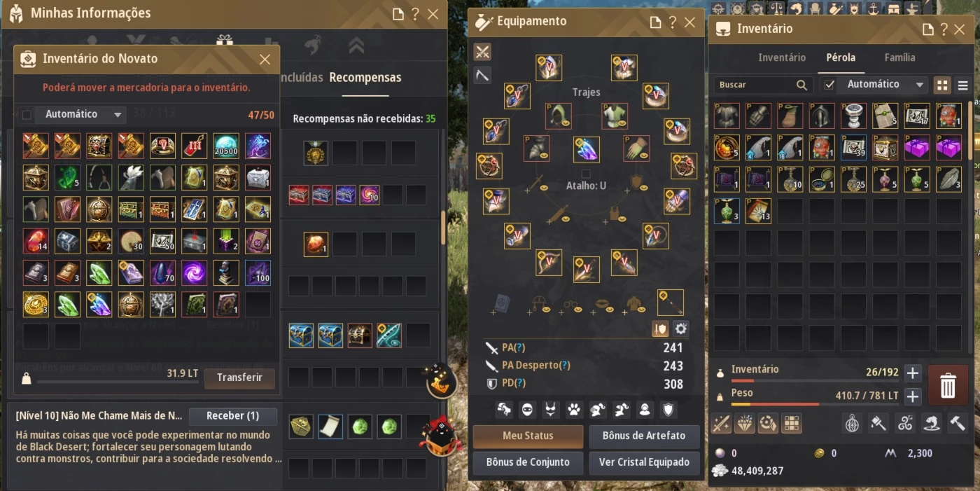Click the crossed swords icon in Equipamento
Image resolution: width=980 pixels, height=491 pixels.
[482, 52]
